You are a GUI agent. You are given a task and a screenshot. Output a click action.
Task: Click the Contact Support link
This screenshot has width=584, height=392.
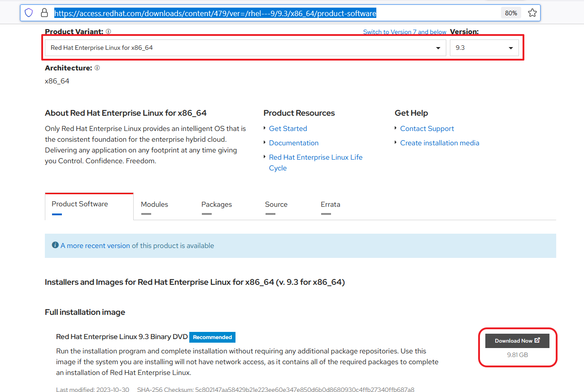coord(427,128)
